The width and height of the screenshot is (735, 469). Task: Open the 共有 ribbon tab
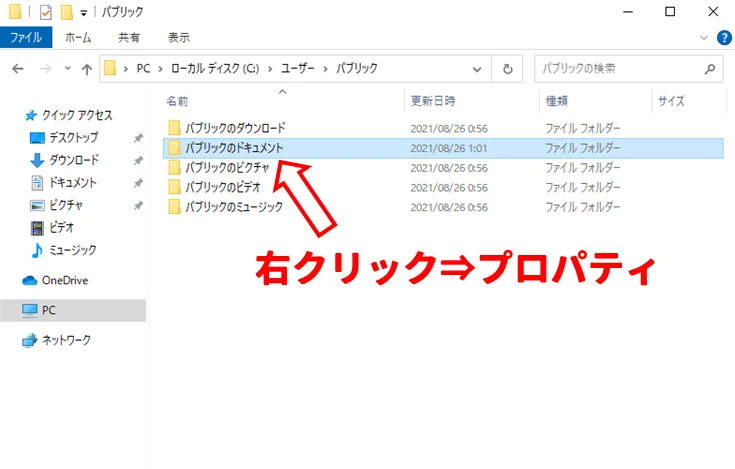coord(129,37)
